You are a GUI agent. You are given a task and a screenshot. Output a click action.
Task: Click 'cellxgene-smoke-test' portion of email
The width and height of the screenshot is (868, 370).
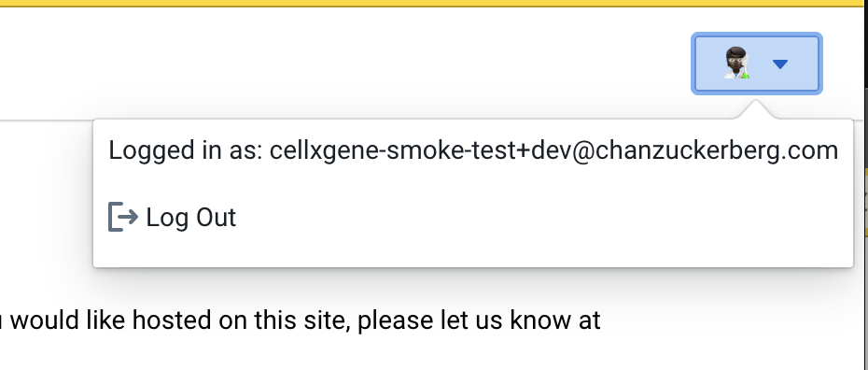(393, 150)
